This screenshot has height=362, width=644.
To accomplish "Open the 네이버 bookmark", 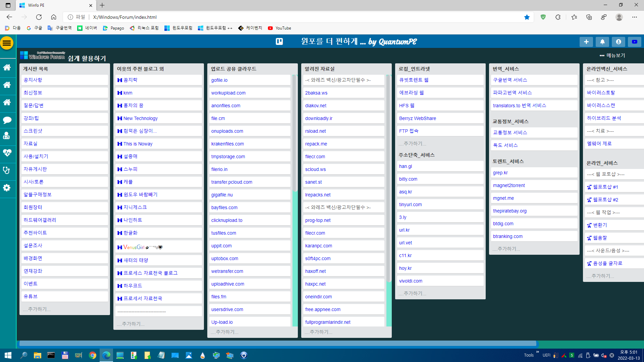I will [x=87, y=28].
